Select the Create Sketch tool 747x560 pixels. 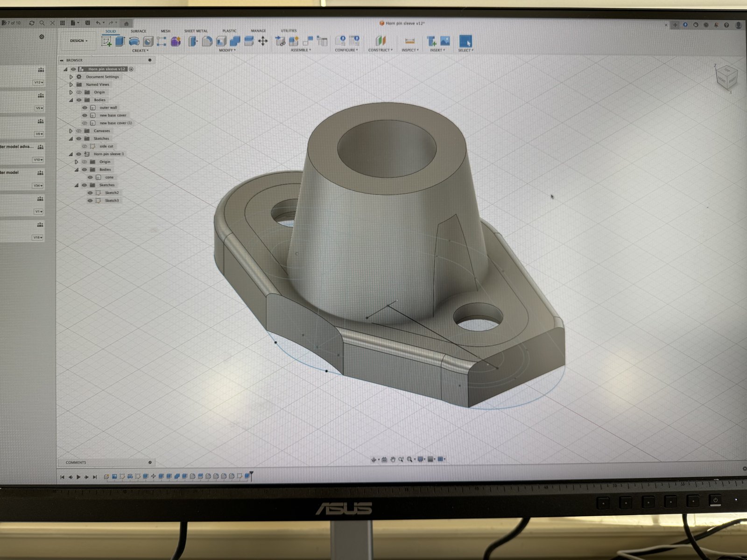click(x=107, y=42)
